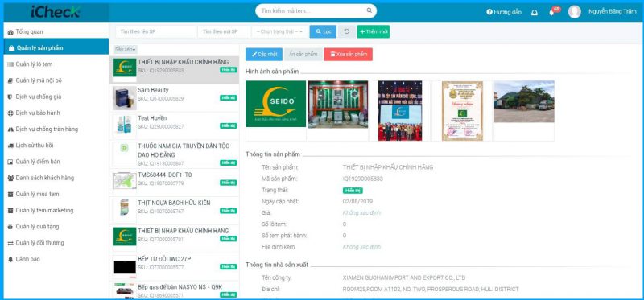The image size is (644, 300).
Task: Click the user avatar picture
Action: pyautogui.click(x=575, y=12)
